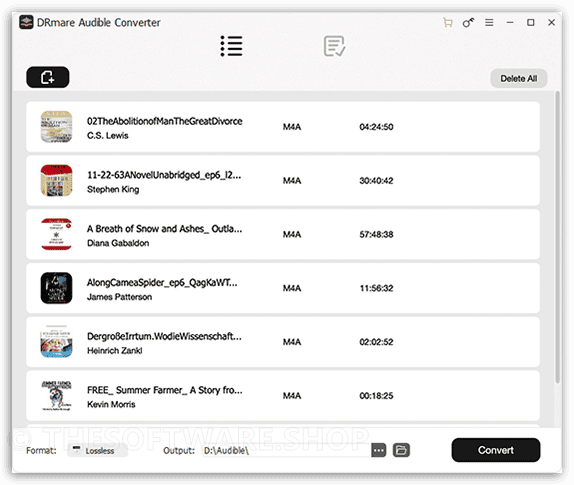Click the key registration icon
Image resolution: width=574 pixels, height=485 pixels.
(468, 23)
